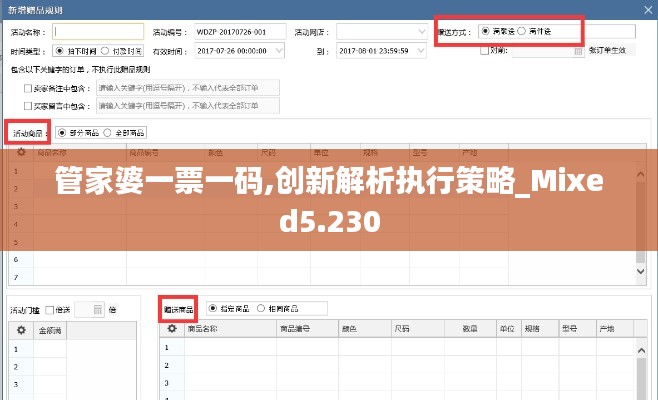
Task: Click the gear icon in the gift products table
Action: click(169, 328)
